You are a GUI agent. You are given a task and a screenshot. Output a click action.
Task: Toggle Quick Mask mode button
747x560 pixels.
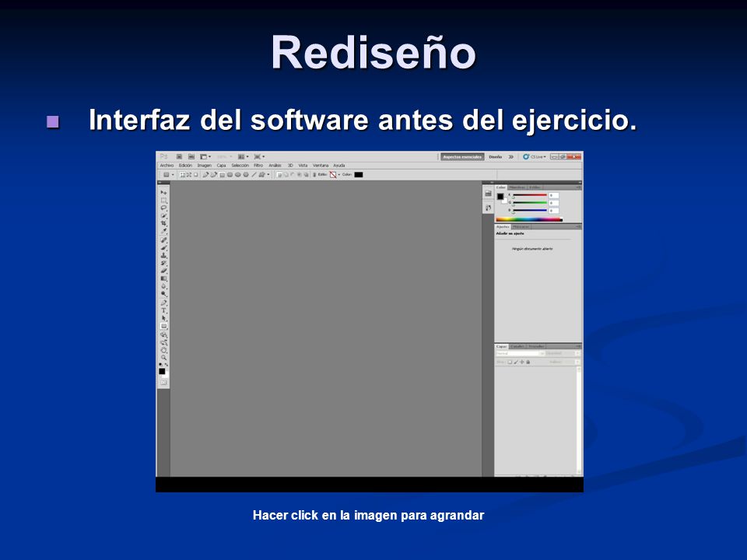pyautogui.click(x=163, y=383)
